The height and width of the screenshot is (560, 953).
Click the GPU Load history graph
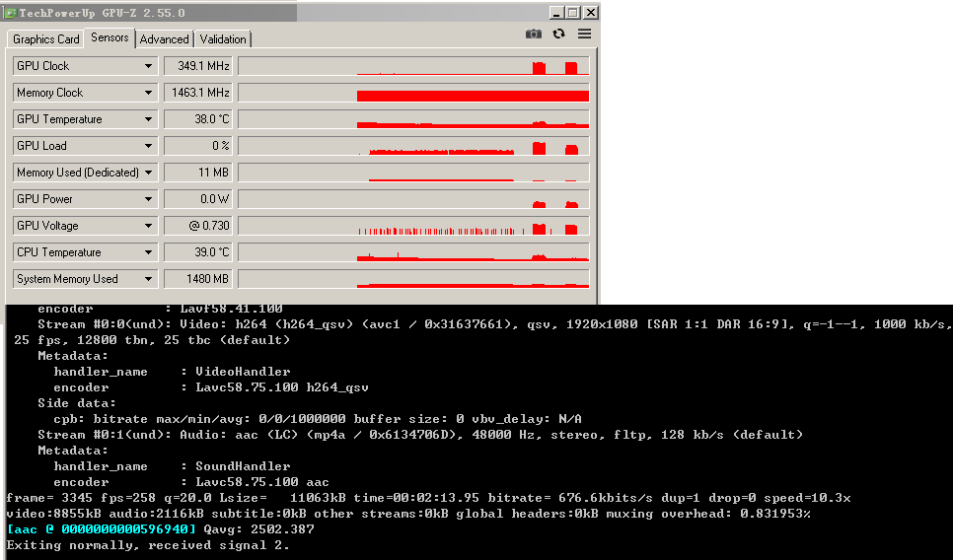tap(413, 146)
